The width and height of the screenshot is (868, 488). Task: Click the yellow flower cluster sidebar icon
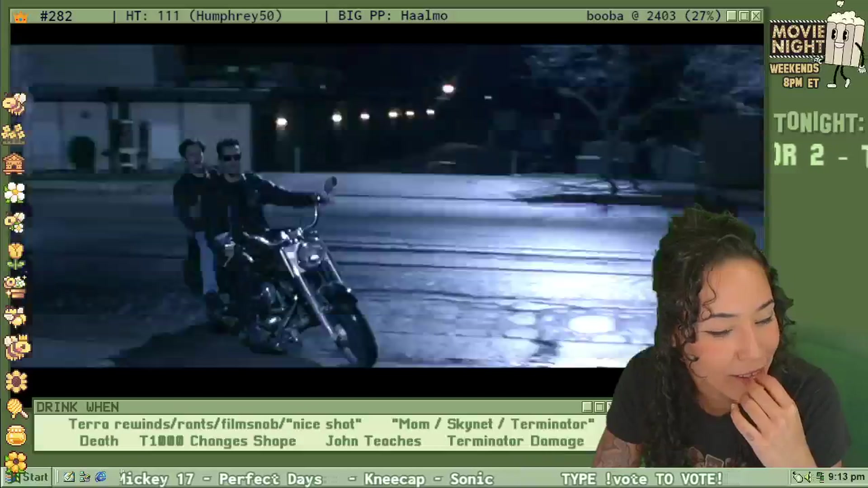(14, 134)
